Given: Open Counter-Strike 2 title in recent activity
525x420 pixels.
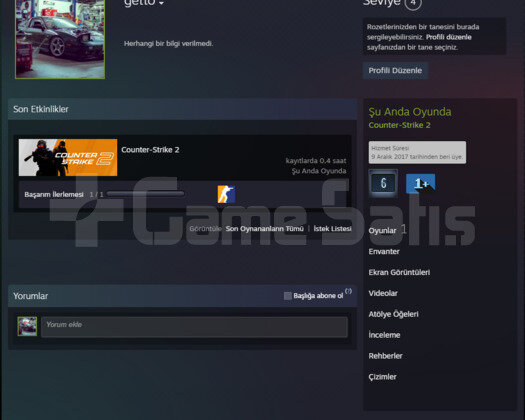Looking at the screenshot, I should tap(150, 150).
